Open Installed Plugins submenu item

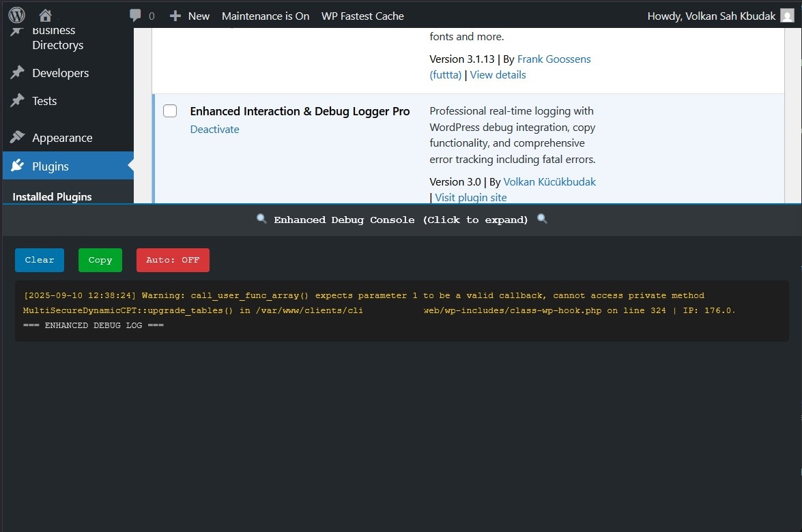52,196
